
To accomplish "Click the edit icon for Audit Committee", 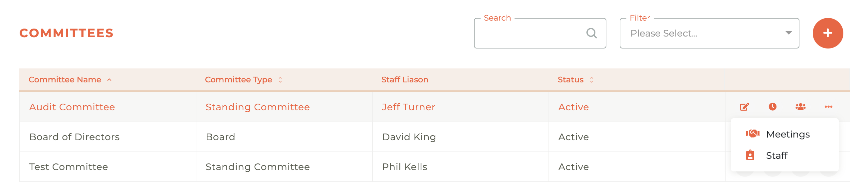I will 744,107.
